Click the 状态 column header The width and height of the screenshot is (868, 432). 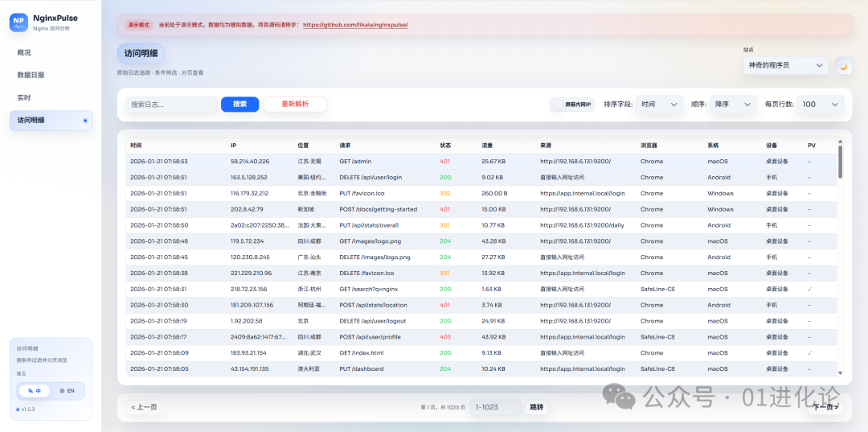click(x=445, y=146)
